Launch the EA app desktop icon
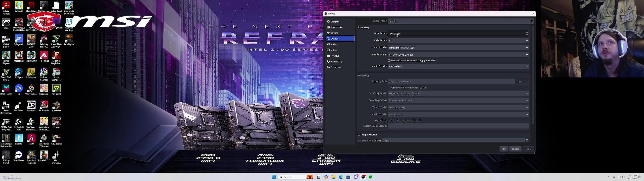Image resolution: width=644 pixels, height=181 pixels. pyautogui.click(x=19, y=90)
